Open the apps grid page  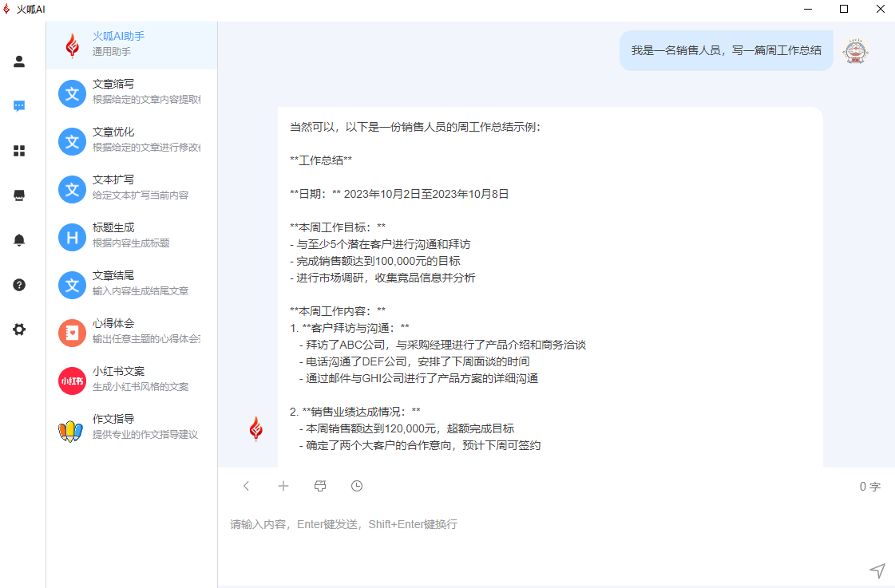pyautogui.click(x=19, y=151)
